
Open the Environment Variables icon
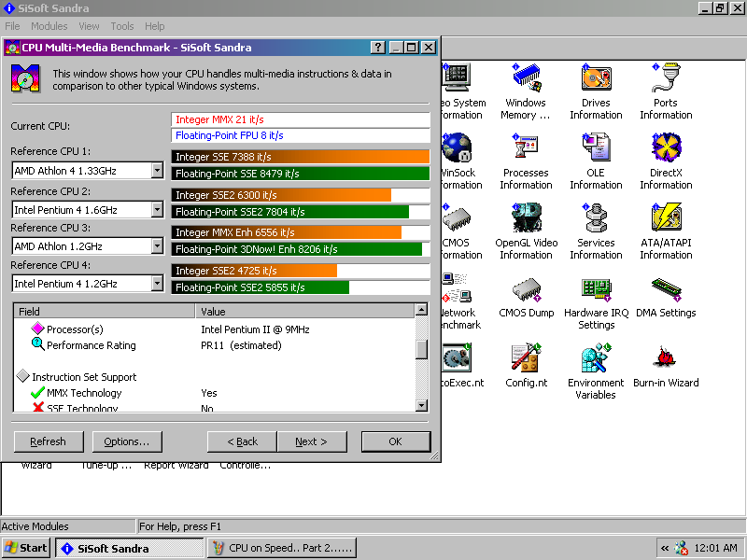[596, 358]
